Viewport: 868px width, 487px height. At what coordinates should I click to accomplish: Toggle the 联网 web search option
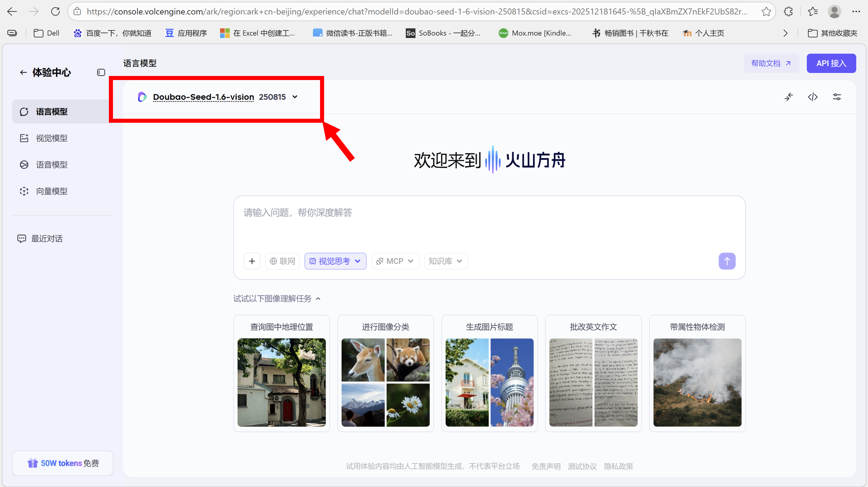pos(282,261)
